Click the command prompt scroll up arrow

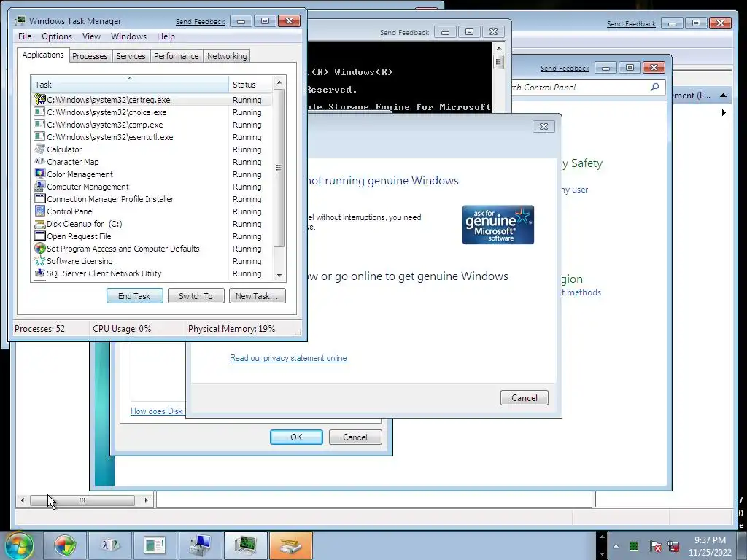point(499,48)
